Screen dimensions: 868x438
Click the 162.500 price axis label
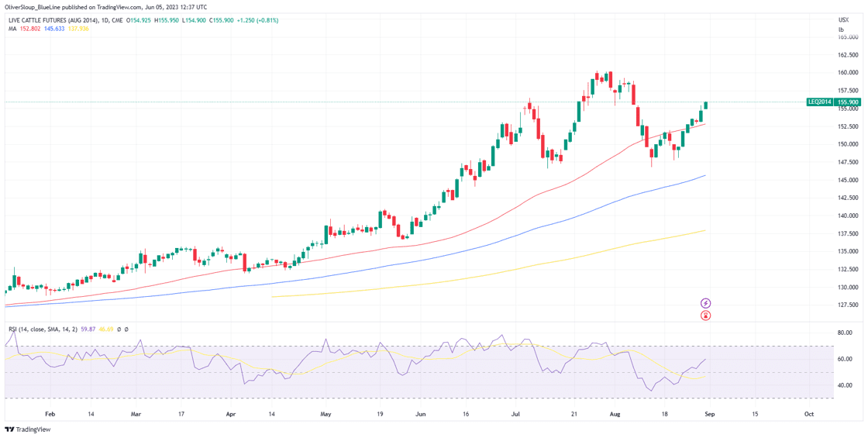coord(849,55)
